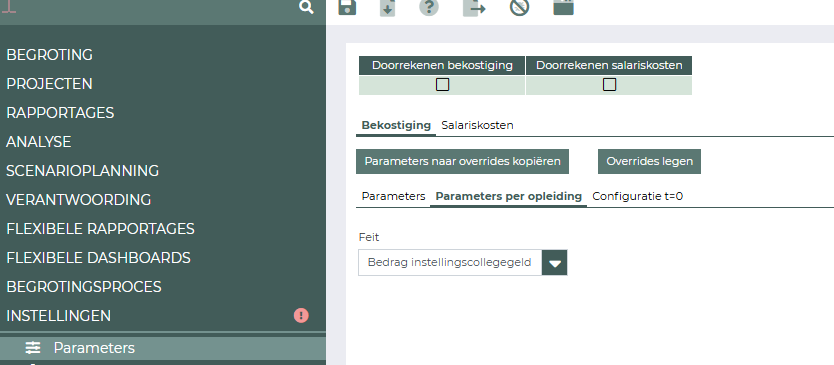834x365 pixels.
Task: Open the PROJECTEN menu
Action: pyautogui.click(x=49, y=84)
